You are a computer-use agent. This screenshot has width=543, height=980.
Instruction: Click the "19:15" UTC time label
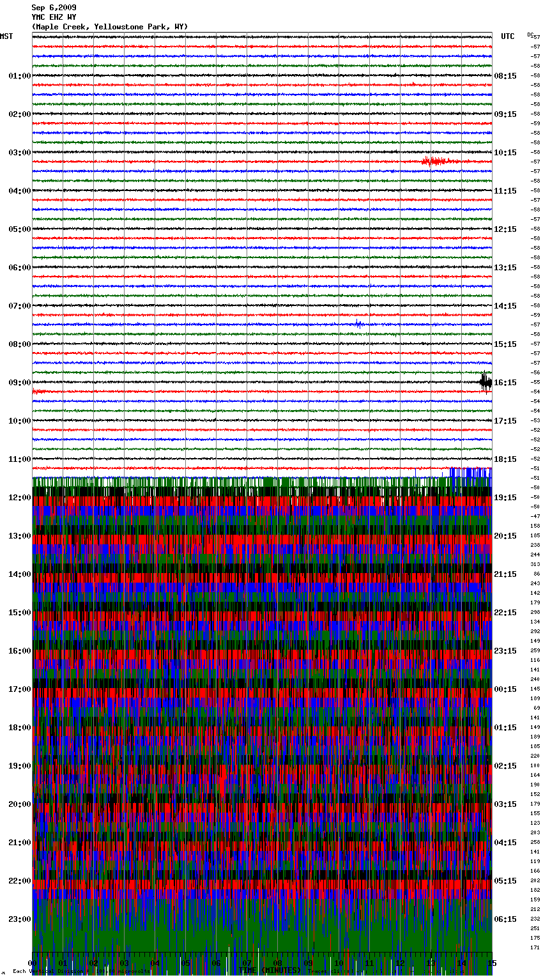[505, 498]
